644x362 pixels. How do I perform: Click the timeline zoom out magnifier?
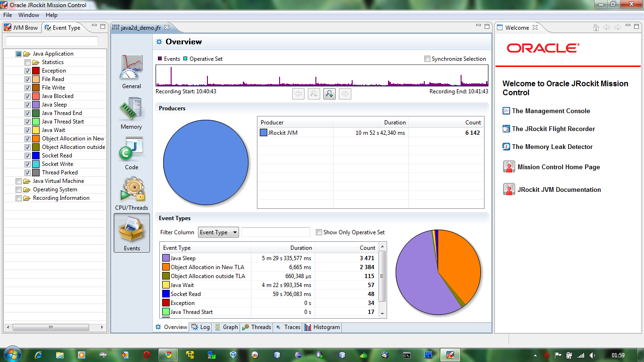pyautogui.click(x=314, y=93)
